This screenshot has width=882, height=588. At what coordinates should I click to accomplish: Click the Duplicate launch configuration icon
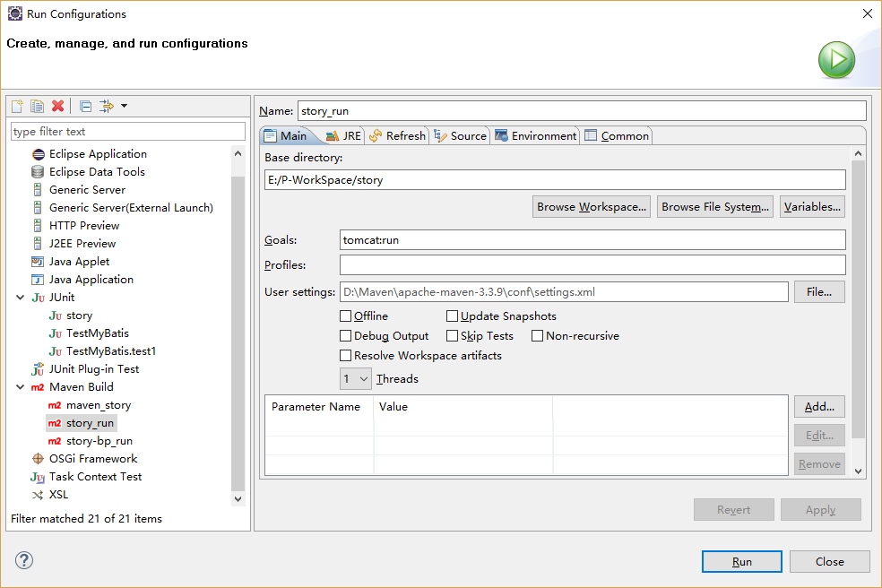37,106
